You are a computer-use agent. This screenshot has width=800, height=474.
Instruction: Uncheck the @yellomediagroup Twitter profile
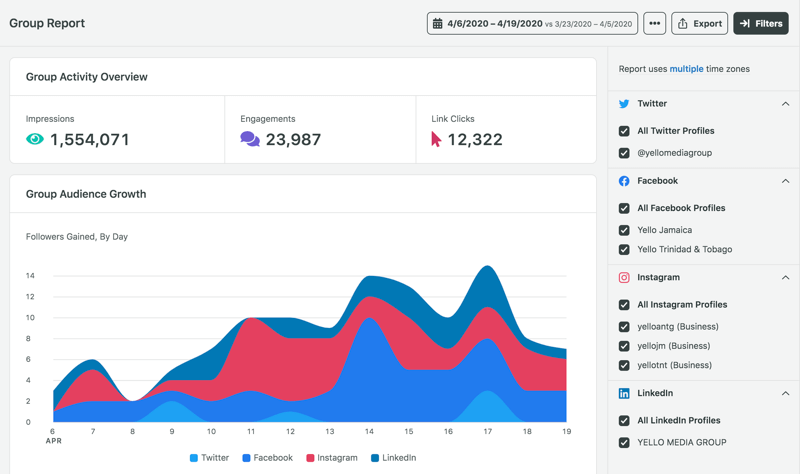[x=624, y=154]
